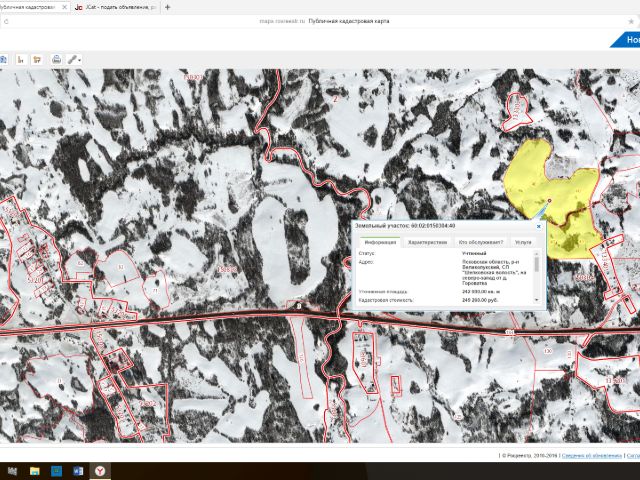This screenshot has height=480, width=640.
Task: Reload the page with the refresh icon
Action: [6, 21]
